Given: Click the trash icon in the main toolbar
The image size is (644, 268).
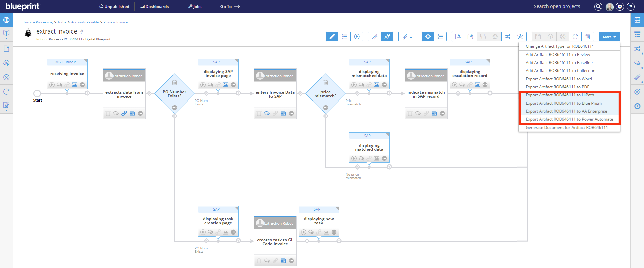Looking at the screenshot, I should point(588,37).
